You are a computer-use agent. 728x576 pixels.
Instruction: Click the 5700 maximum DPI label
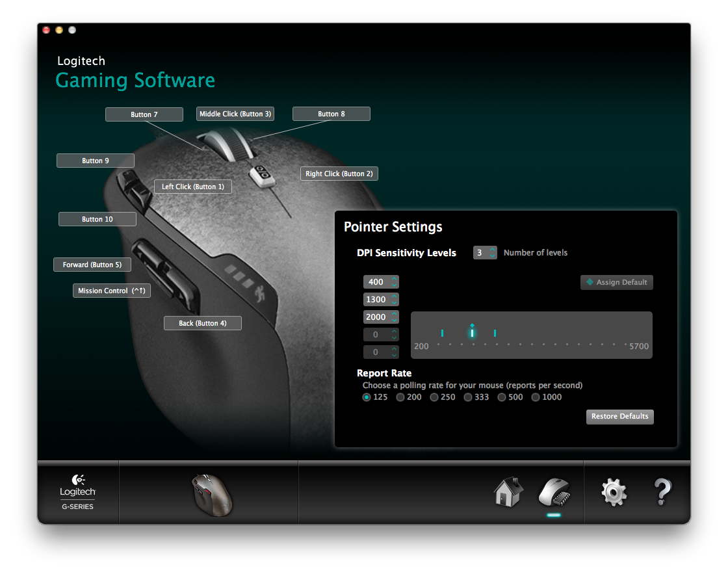coord(639,347)
